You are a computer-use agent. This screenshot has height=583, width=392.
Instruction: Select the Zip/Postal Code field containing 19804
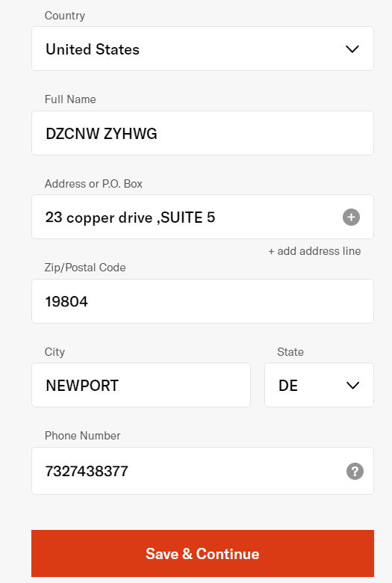tap(202, 301)
